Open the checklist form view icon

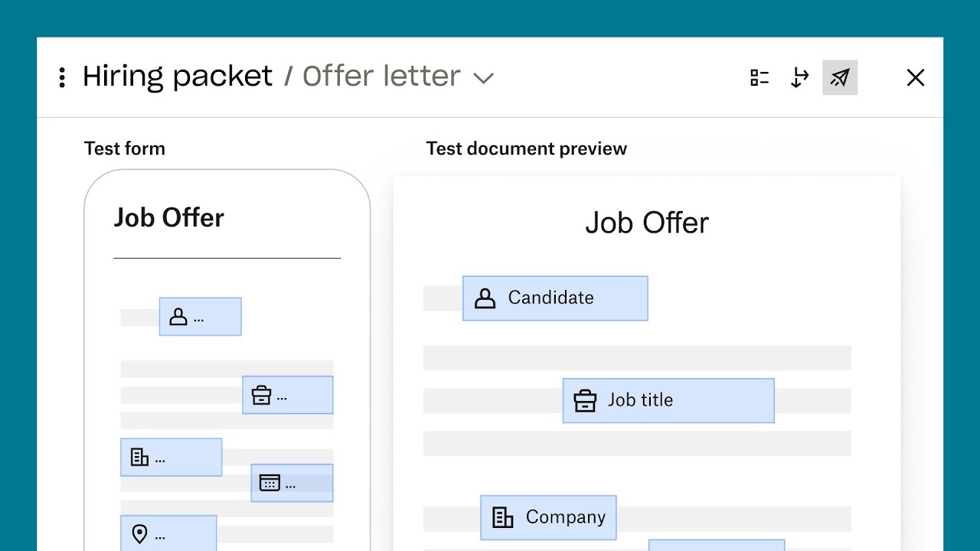pyautogui.click(x=759, y=77)
